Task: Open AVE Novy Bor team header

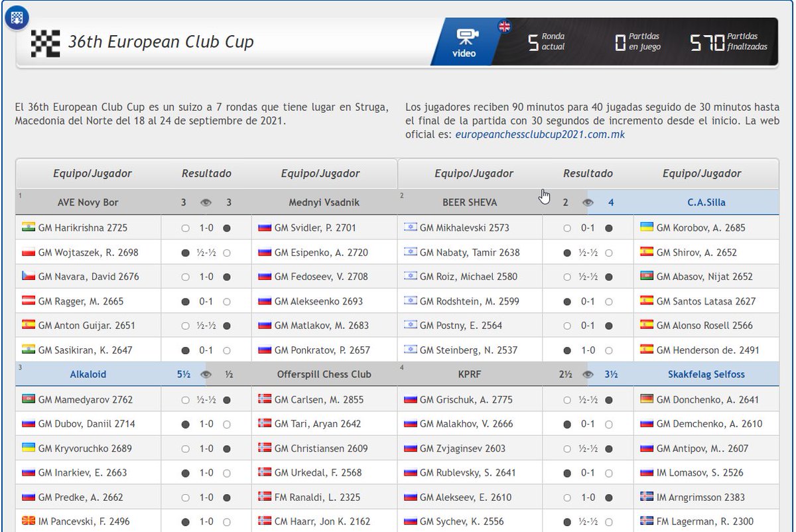Action: pos(88,202)
